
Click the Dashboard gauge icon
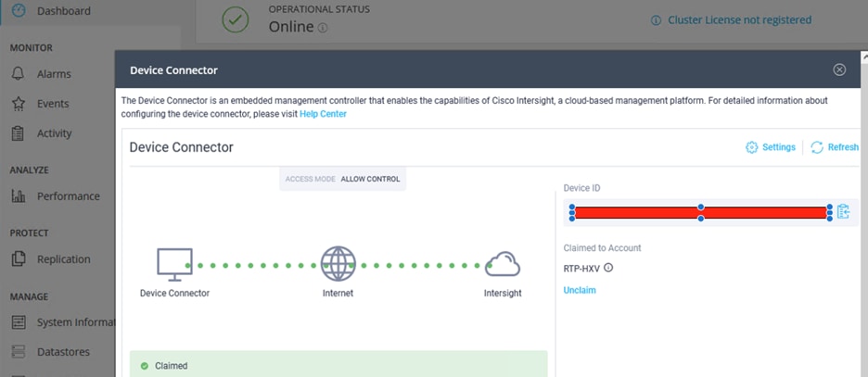(x=19, y=10)
